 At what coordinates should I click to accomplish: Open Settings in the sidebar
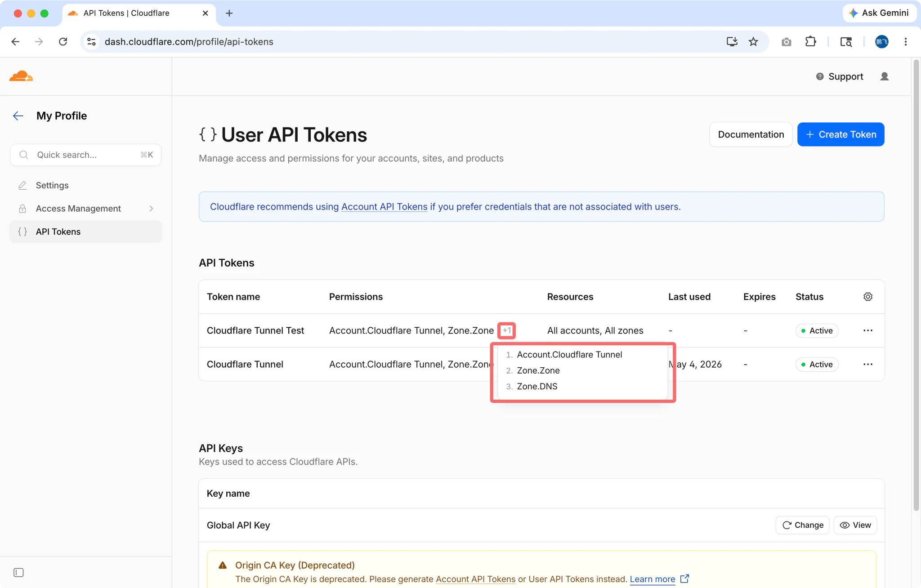click(85, 185)
